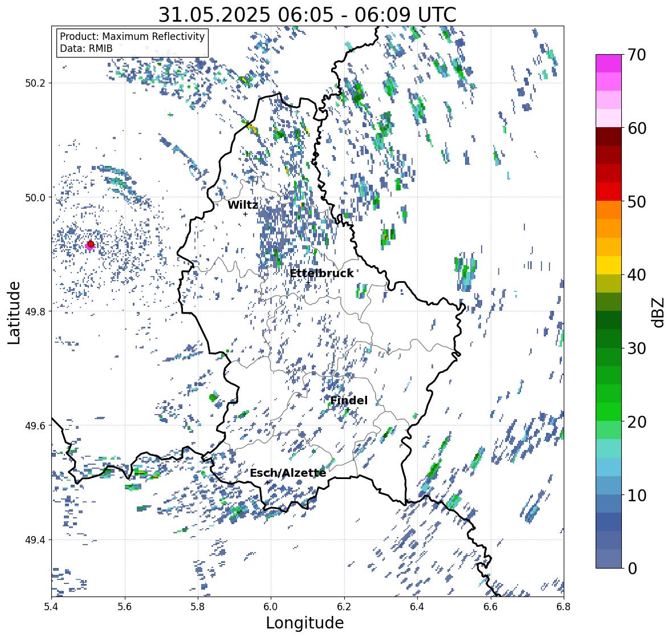
Task: Click the 6.0 longitude tick label
Action: [271, 607]
